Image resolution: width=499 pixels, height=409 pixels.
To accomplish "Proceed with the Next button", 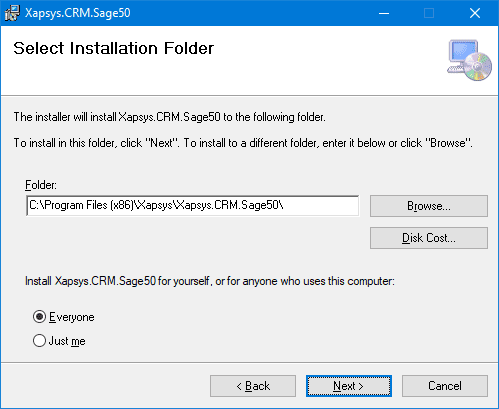I will (349, 386).
